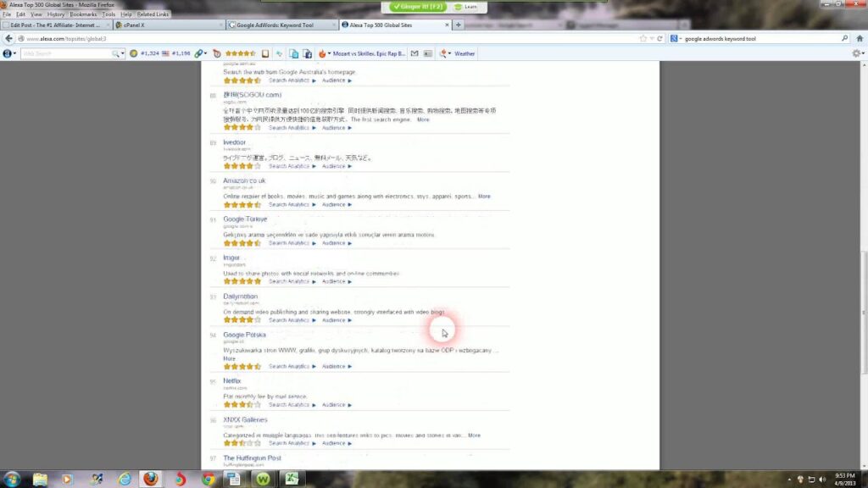
Task: Click the Alexa toolbar search magnifier
Action: [115, 53]
